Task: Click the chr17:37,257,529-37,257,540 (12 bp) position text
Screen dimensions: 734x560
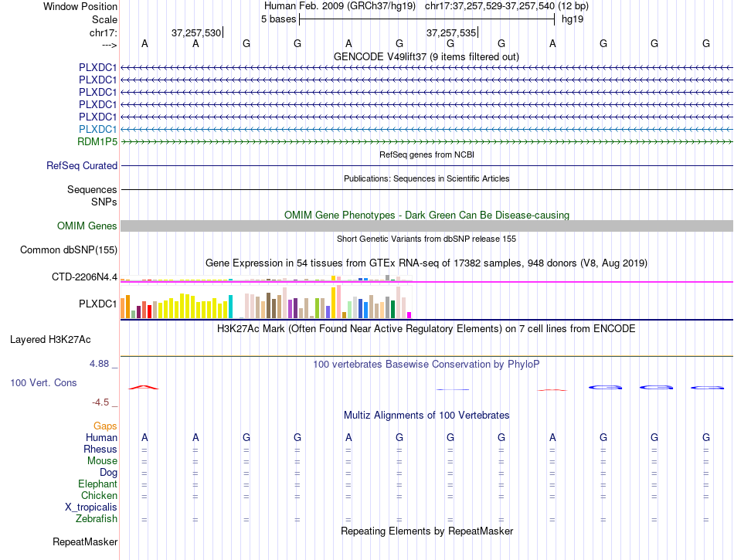Action: (x=507, y=6)
